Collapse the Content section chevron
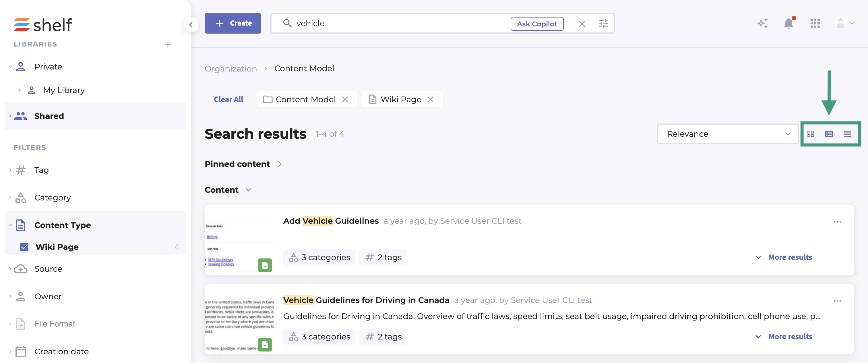 [249, 190]
